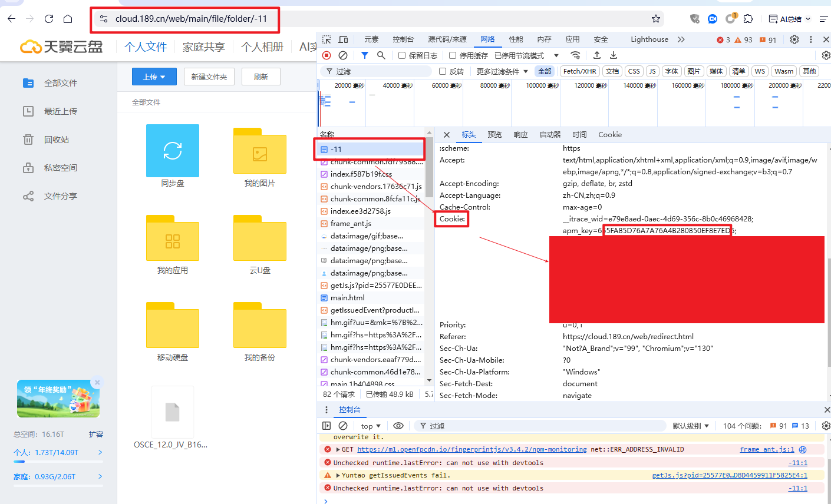Image resolution: width=831 pixels, height=504 pixels.
Task: Click the record network log icon
Action: coord(327,55)
